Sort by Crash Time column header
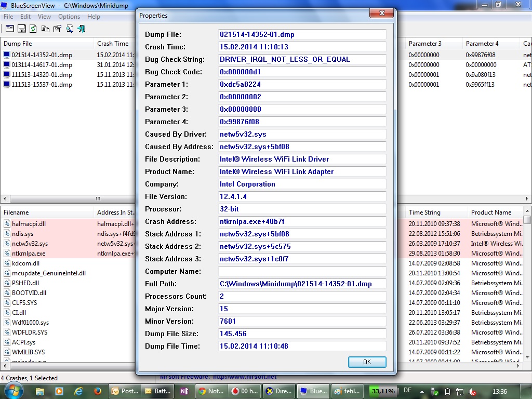Viewport: 532px width, 399px height. tap(115, 44)
